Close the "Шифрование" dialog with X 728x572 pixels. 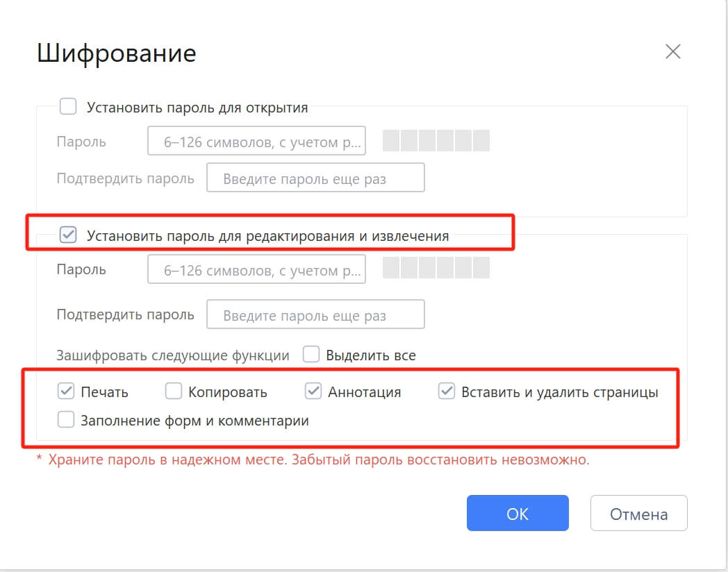pos(672,51)
